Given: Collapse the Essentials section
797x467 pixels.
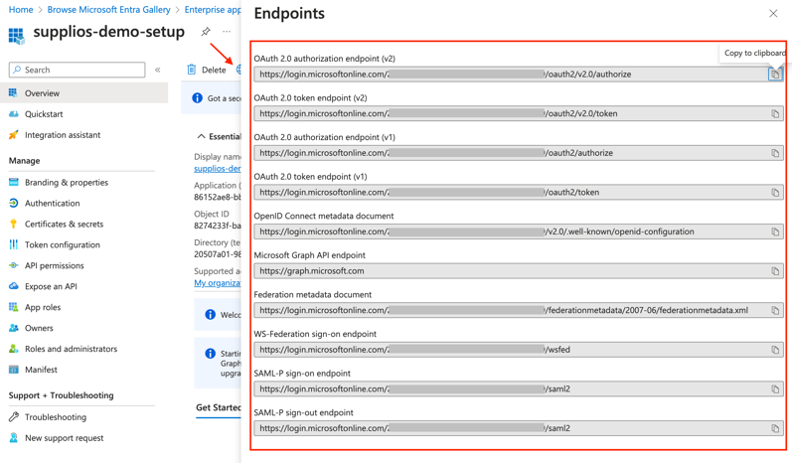Looking at the screenshot, I should tap(201, 137).
